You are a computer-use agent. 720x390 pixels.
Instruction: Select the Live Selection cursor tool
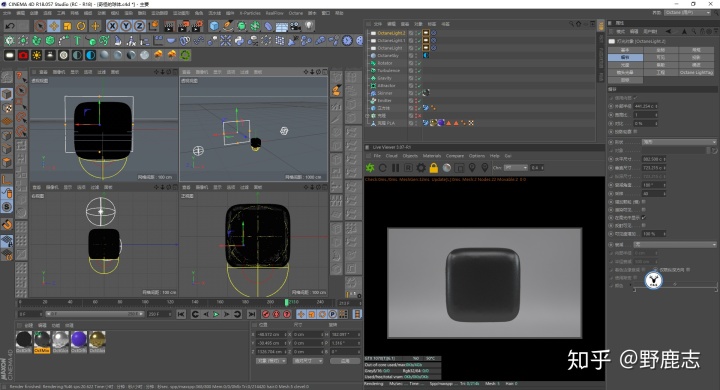pyautogui.click(x=40, y=26)
